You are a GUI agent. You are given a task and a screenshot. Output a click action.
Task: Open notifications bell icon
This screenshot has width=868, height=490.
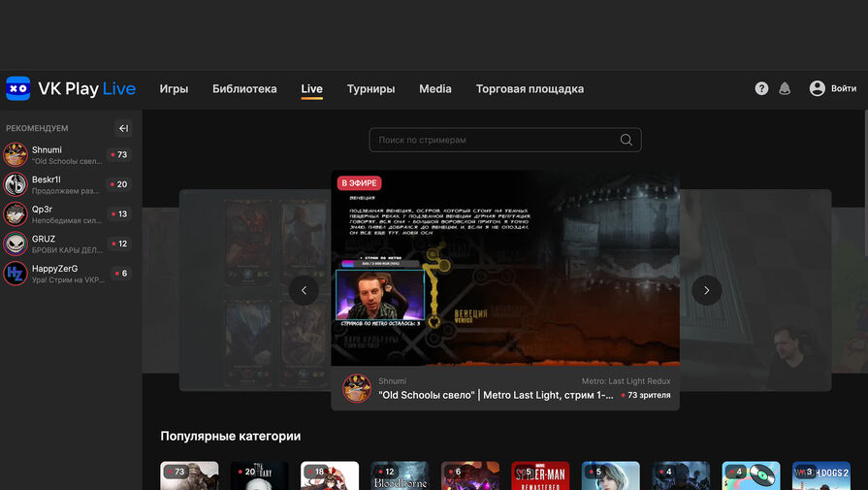785,88
